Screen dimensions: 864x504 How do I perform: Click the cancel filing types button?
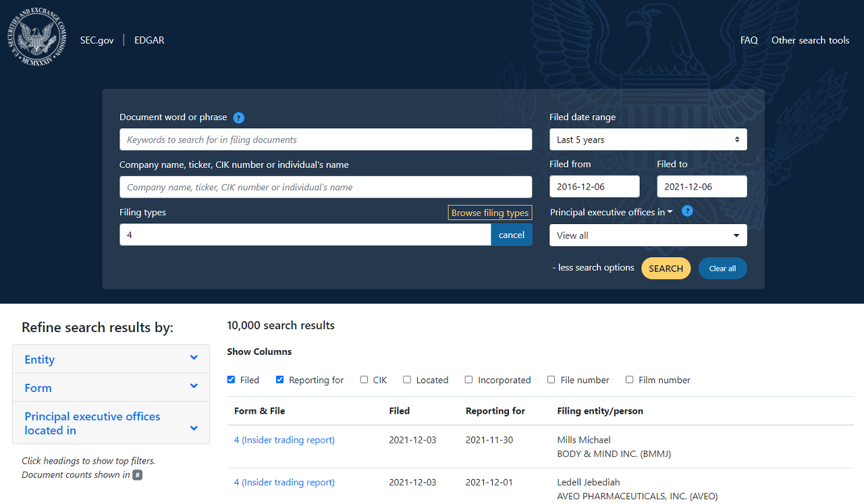point(512,235)
